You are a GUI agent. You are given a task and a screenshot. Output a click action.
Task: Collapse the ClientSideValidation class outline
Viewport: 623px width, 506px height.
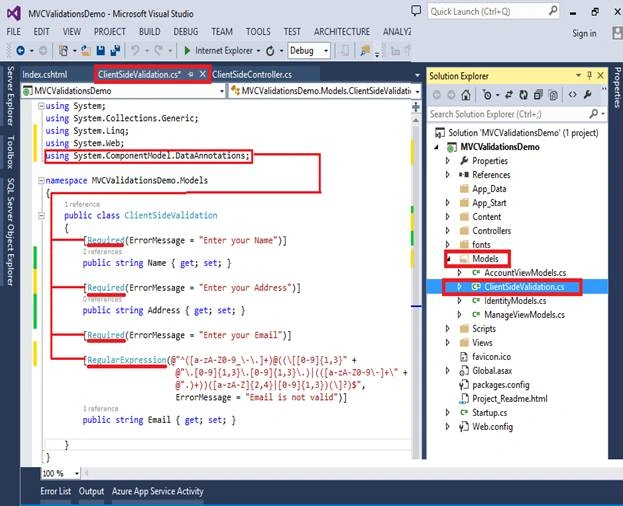click(41, 216)
